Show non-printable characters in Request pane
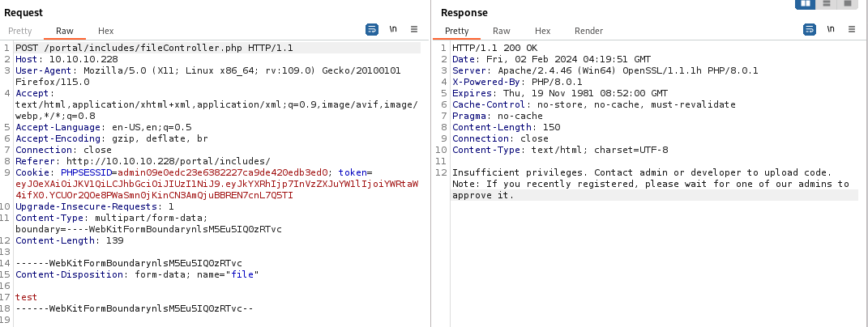 [x=393, y=30]
